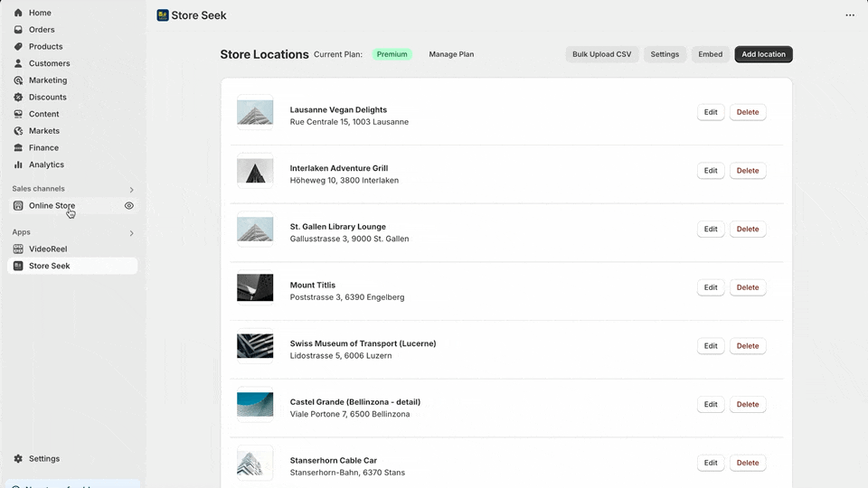Click the Discounts icon
This screenshot has width=868, height=488.
[18, 98]
